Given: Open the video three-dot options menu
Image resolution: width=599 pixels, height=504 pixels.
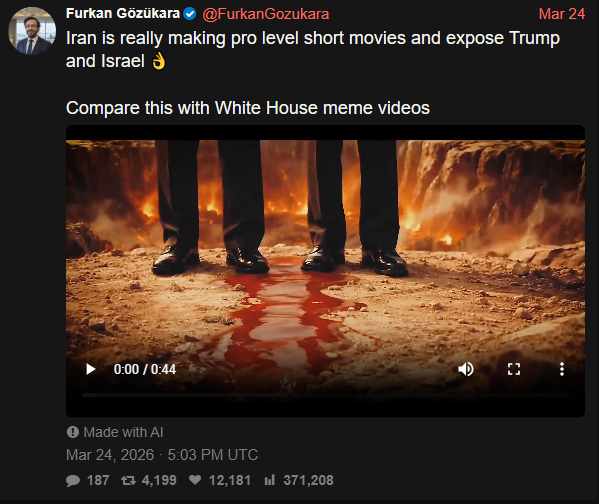Looking at the screenshot, I should pyautogui.click(x=562, y=369).
